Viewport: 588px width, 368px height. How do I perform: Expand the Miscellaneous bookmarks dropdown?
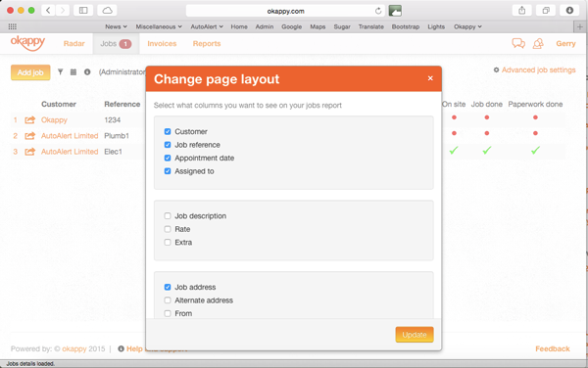pos(159,26)
